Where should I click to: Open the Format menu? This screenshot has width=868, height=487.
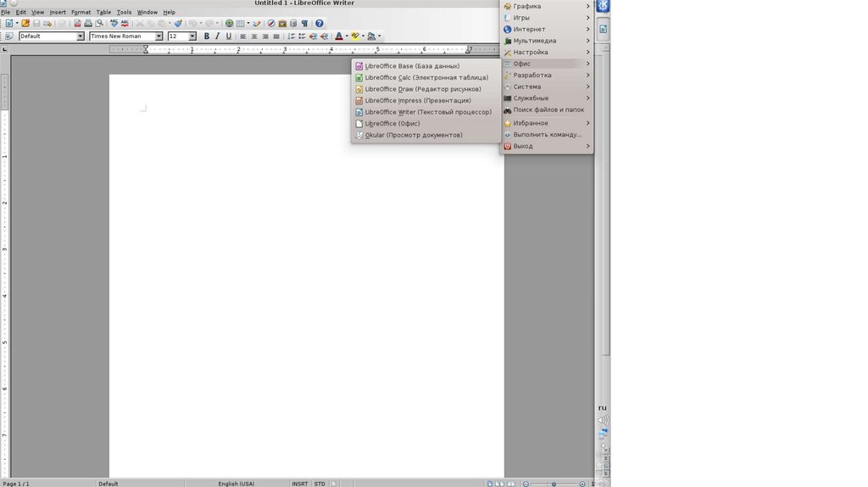point(81,12)
